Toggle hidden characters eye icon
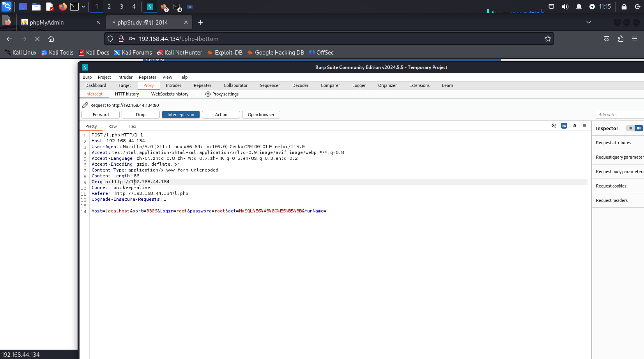This screenshot has width=644, height=359. click(554, 126)
